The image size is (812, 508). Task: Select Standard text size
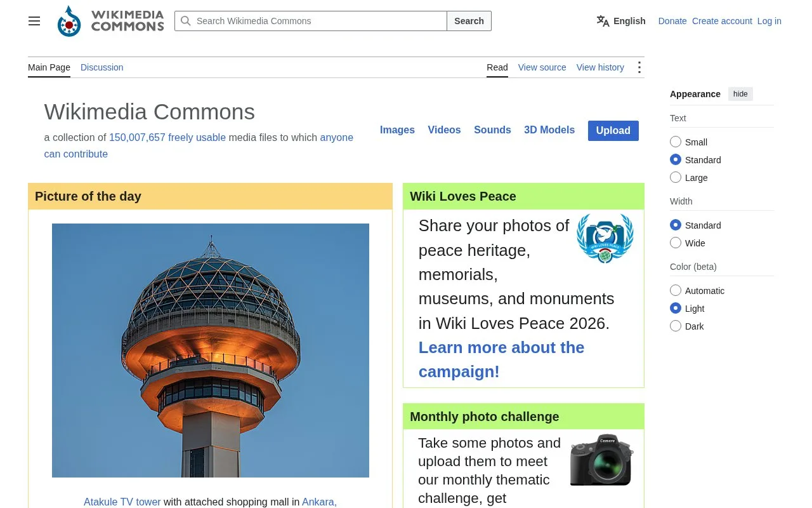[676, 160]
